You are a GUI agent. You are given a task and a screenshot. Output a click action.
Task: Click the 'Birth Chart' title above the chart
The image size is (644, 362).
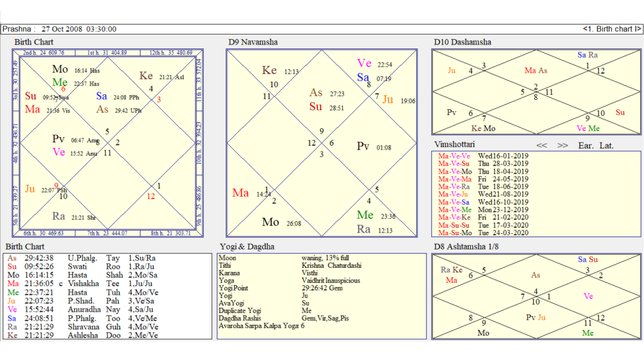click(x=34, y=42)
